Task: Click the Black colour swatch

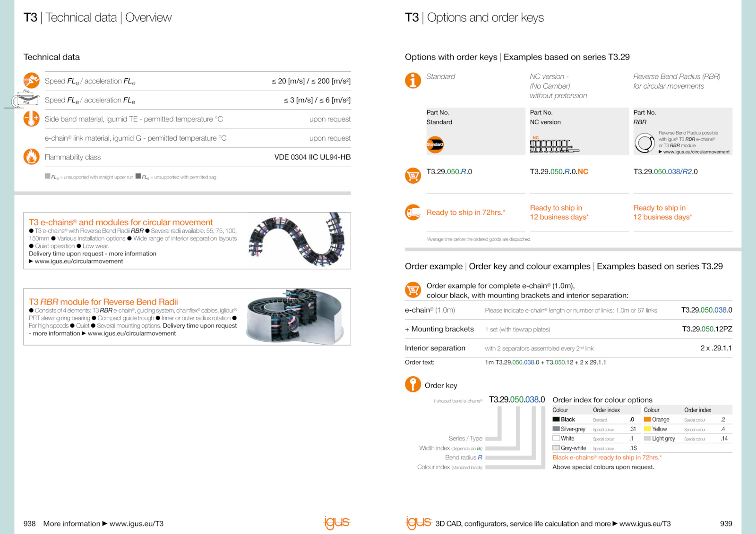Action: tap(556, 419)
